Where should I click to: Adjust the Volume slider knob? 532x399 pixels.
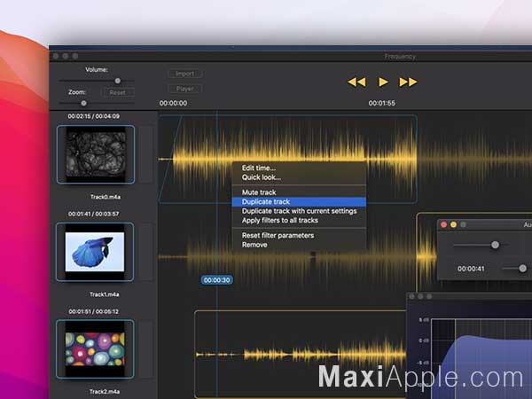coord(117,81)
